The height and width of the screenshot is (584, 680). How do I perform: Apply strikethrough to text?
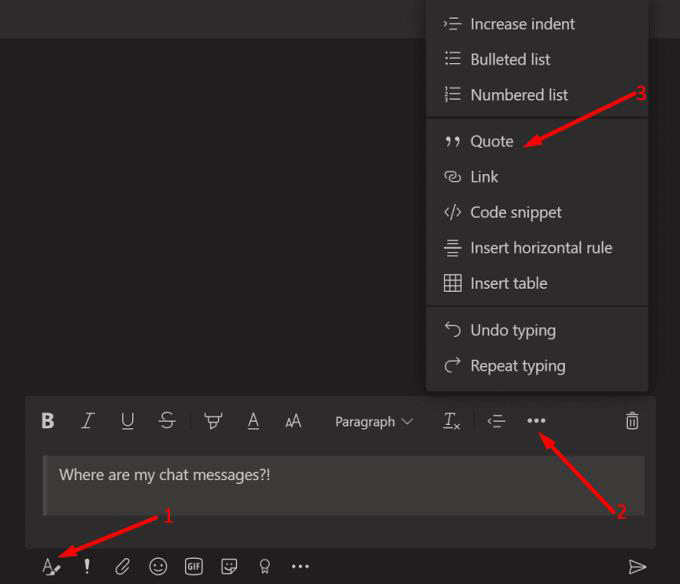point(167,421)
